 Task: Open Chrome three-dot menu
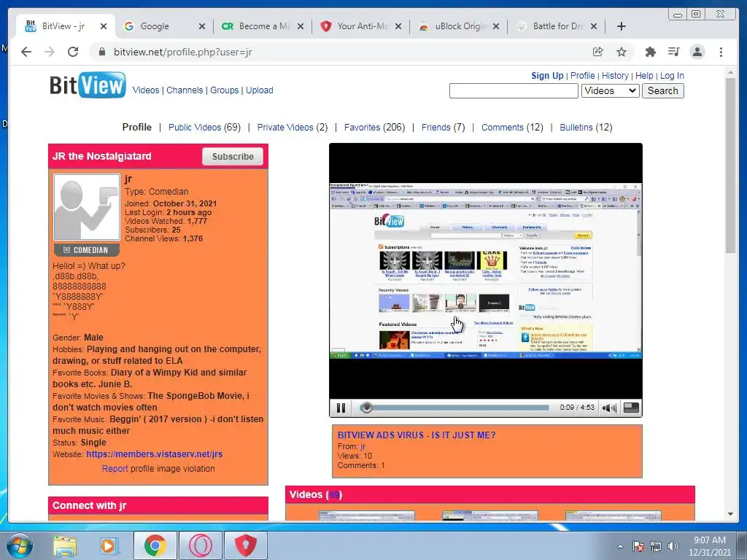coord(721,52)
